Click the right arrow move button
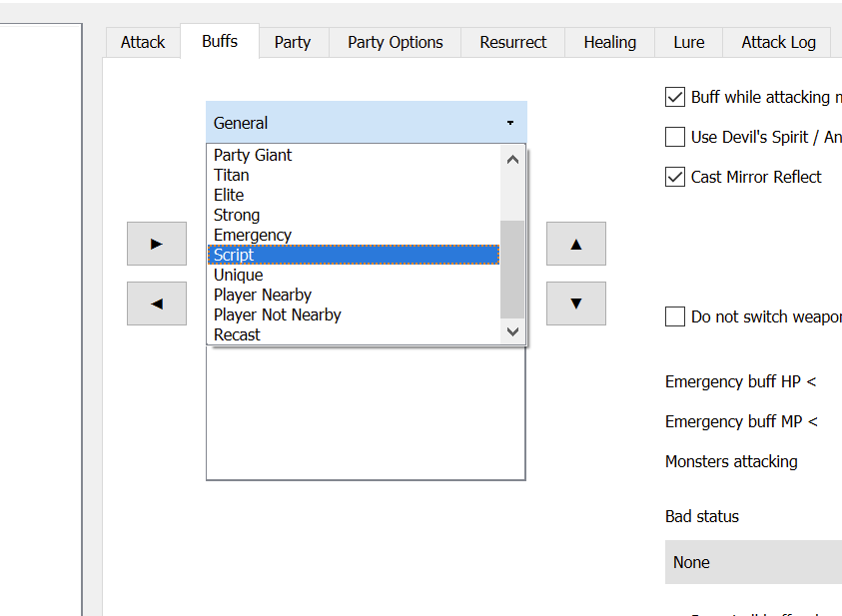The height and width of the screenshot is (616, 842). (x=157, y=244)
